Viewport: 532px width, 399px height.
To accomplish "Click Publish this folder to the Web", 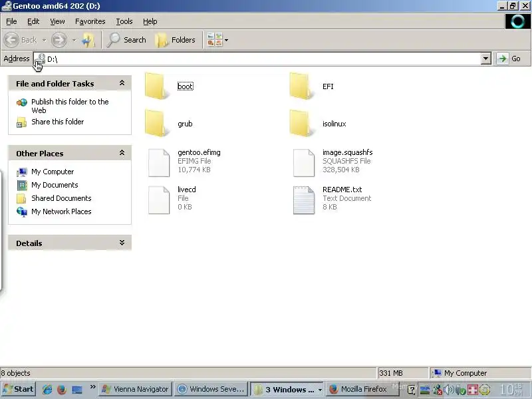I will [x=70, y=106].
